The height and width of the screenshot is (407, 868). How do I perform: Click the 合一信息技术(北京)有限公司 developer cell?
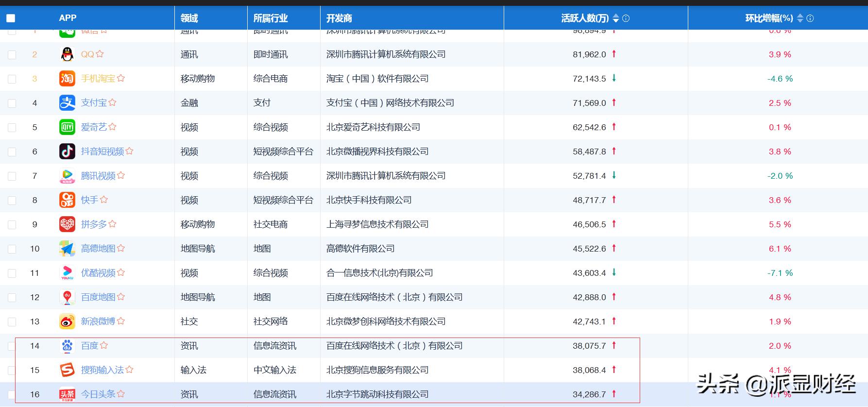click(379, 272)
